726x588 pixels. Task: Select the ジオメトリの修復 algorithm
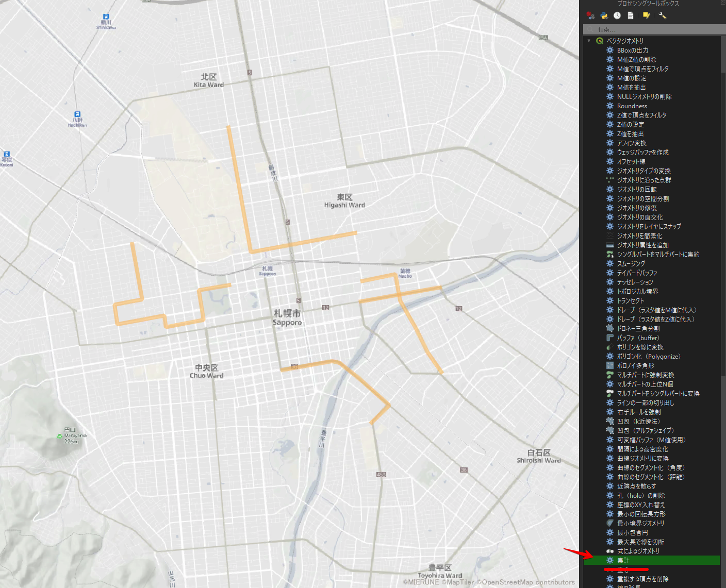[637, 208]
